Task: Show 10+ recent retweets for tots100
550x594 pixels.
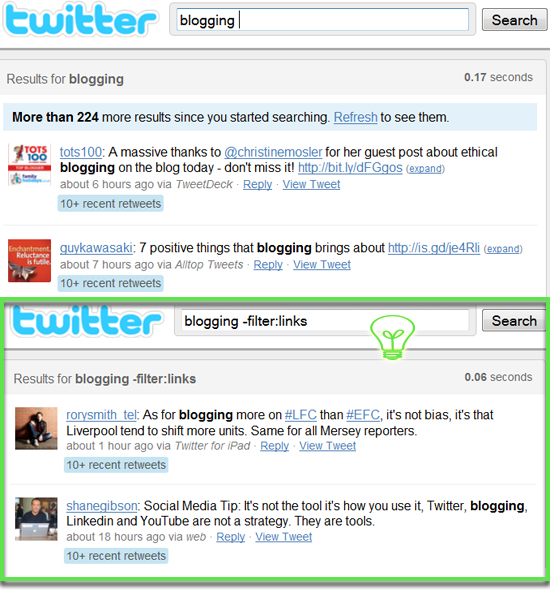Action: (111, 204)
